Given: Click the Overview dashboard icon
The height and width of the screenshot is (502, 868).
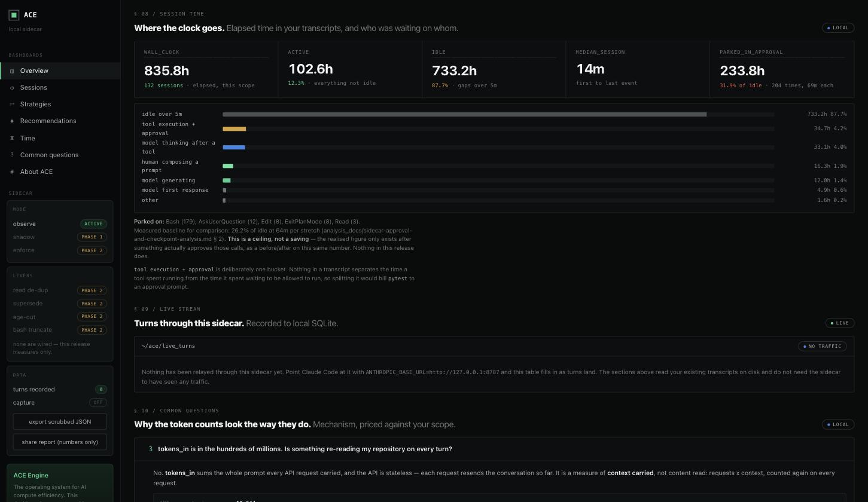Looking at the screenshot, I should click(x=12, y=71).
